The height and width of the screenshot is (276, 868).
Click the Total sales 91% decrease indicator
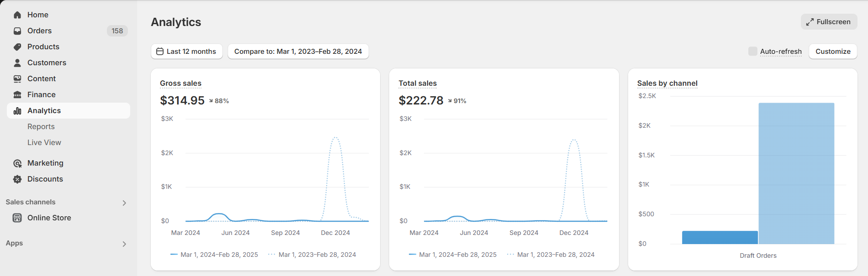(457, 101)
